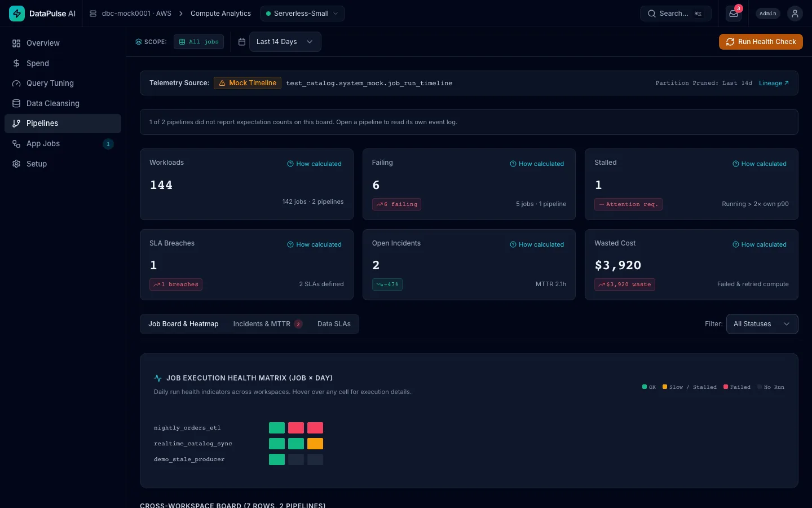The width and height of the screenshot is (812, 508).
Task: Click the $3,920 waste badge
Action: pos(625,284)
